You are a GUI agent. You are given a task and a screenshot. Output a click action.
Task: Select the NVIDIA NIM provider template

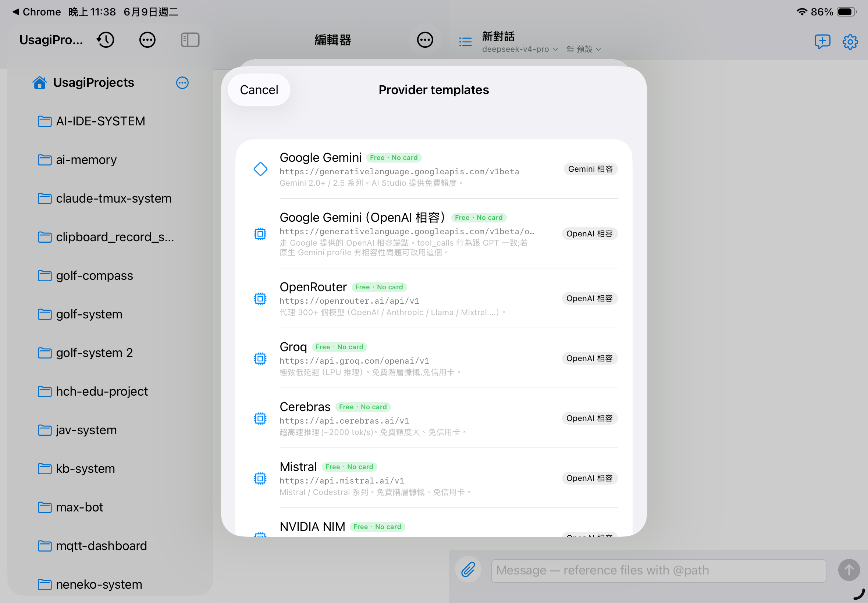click(x=434, y=523)
